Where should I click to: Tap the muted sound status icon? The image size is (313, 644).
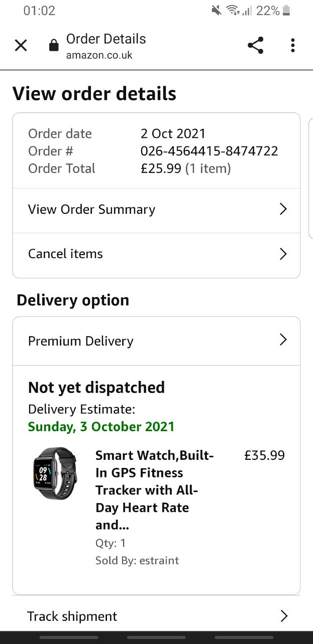click(x=217, y=11)
